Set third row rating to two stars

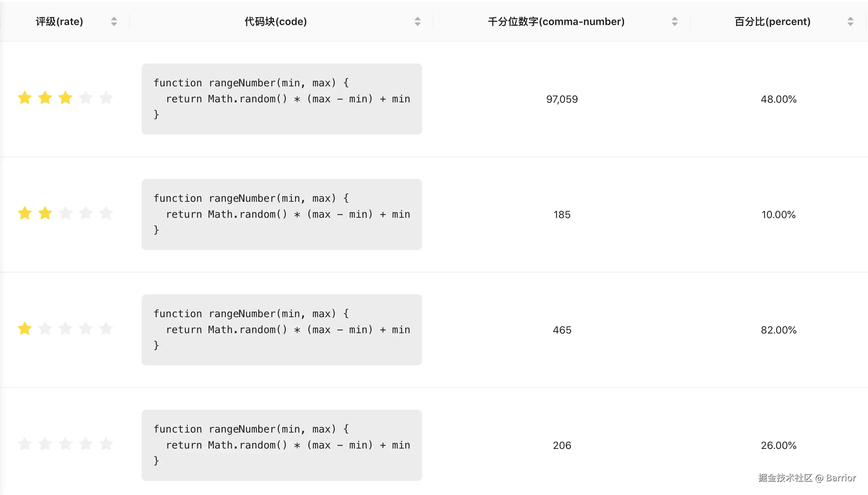(45, 328)
